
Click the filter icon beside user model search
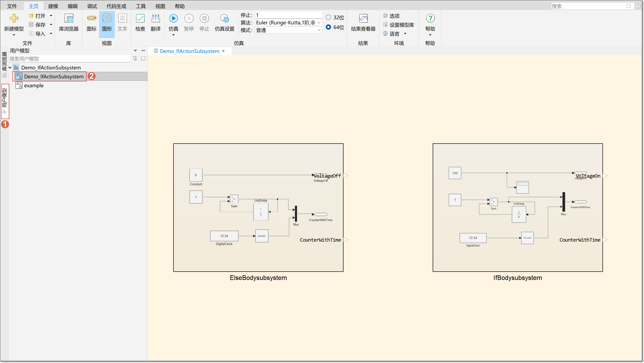(x=135, y=58)
